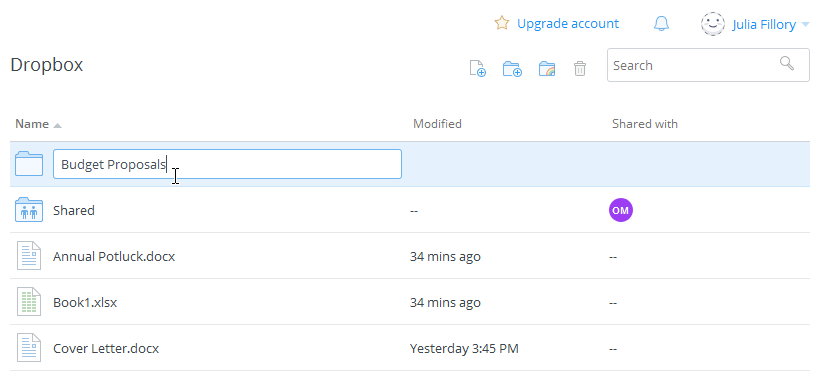The width and height of the screenshot is (817, 375).
Task: Click the trash deleted files icon
Action: tap(580, 68)
